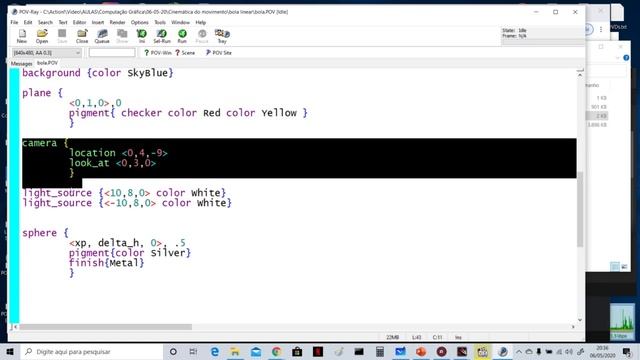Open the Help menu

click(x=200, y=22)
